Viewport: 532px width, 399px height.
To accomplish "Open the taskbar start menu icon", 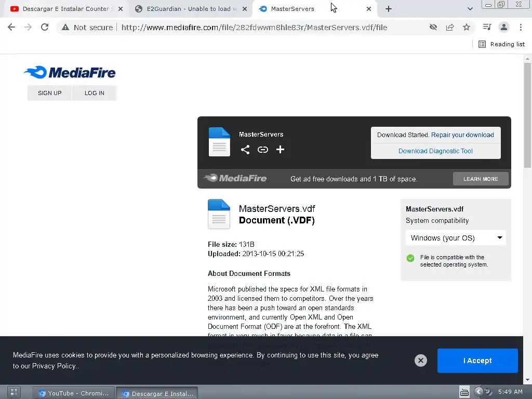I will click(14, 393).
